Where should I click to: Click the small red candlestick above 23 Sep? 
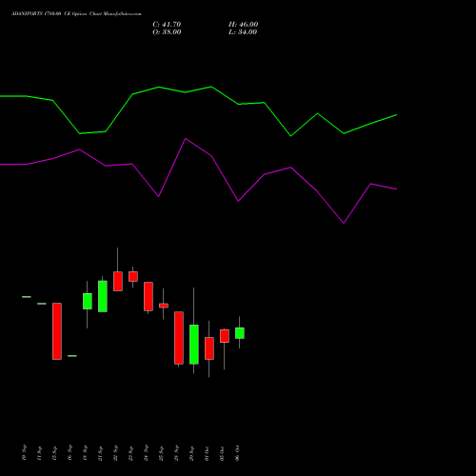[133, 276]
